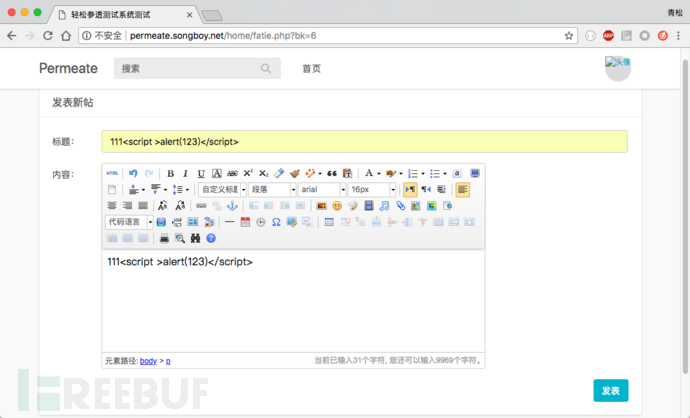Select the 轻松渗透测试系统测试 browser tab

point(124,15)
